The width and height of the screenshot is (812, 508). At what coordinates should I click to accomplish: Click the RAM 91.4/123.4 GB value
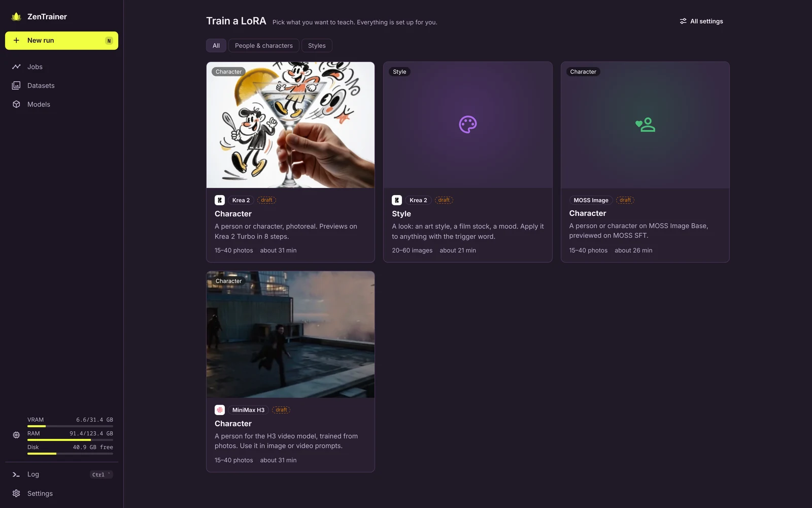point(91,433)
